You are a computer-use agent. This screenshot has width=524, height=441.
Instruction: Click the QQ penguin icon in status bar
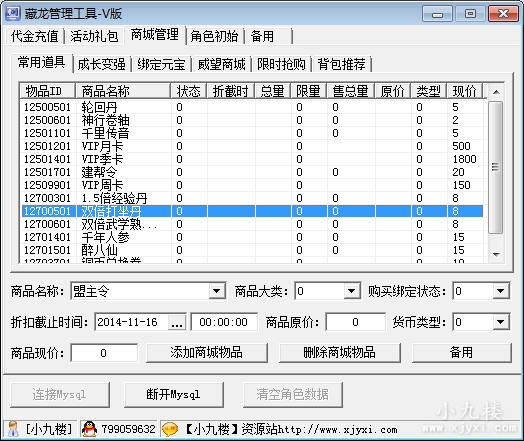coord(89,429)
